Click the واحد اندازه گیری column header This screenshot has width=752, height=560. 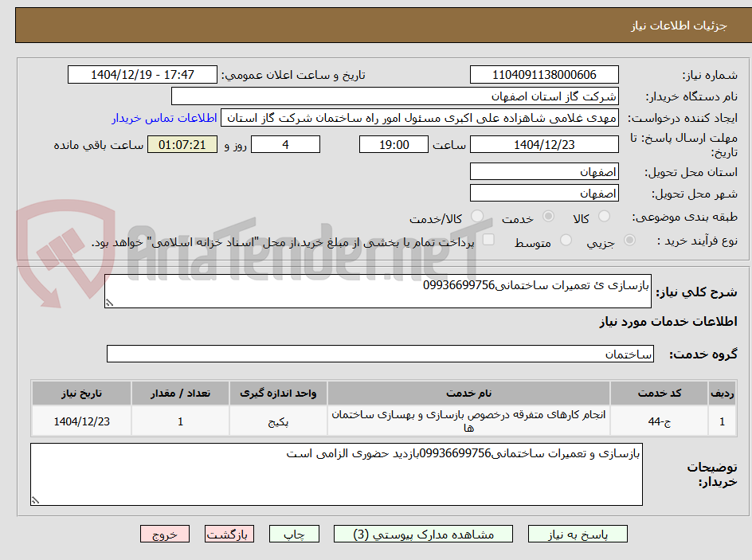(x=278, y=394)
